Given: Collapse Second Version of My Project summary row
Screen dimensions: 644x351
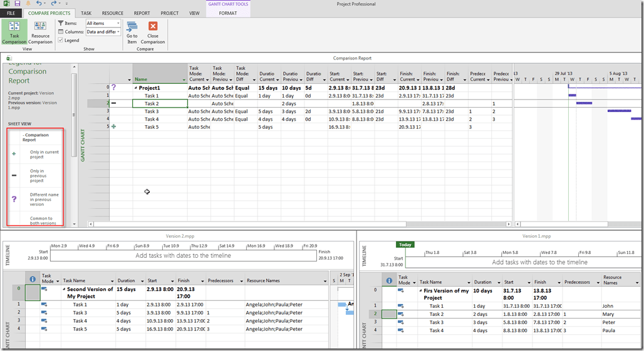Looking at the screenshot, I should tap(65, 290).
